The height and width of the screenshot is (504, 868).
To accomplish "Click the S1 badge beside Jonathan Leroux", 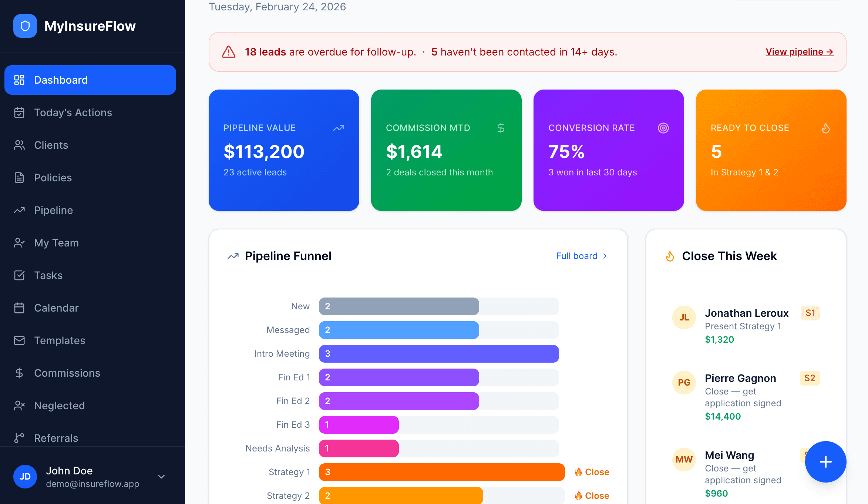I will tap(810, 313).
